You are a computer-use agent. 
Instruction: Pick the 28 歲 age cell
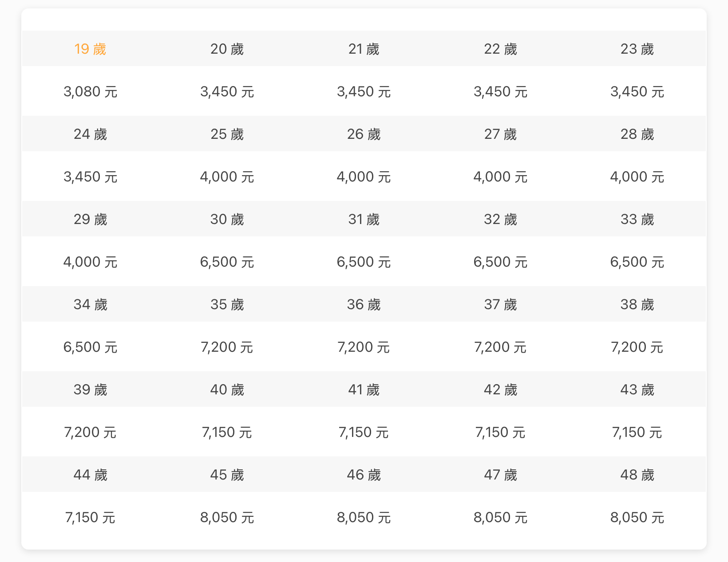[637, 134]
